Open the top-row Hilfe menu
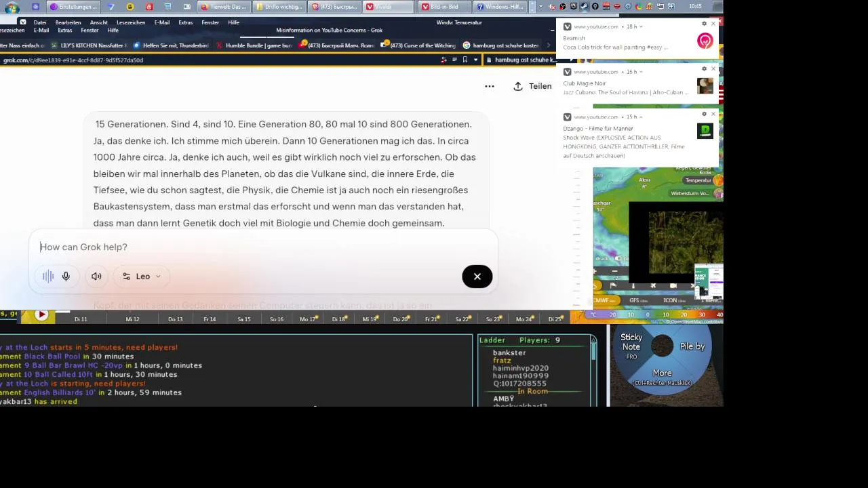868x488 pixels. 234,22
